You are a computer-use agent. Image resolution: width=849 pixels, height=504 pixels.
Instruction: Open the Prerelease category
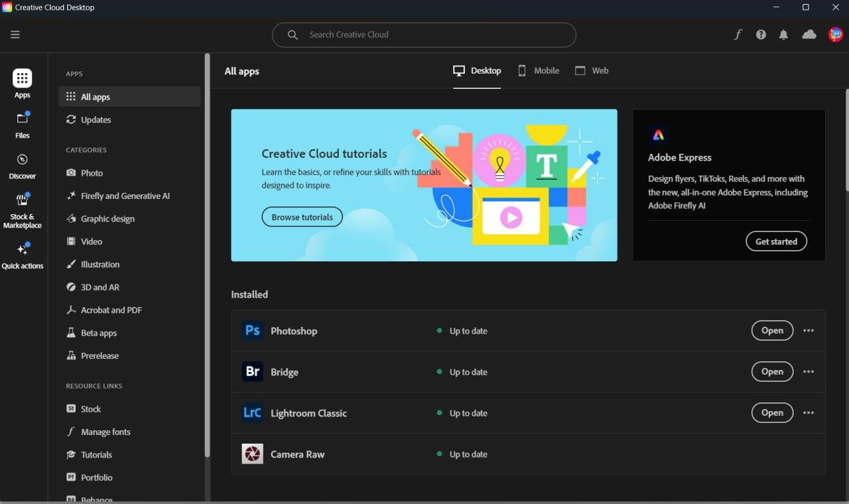[x=130, y=355]
